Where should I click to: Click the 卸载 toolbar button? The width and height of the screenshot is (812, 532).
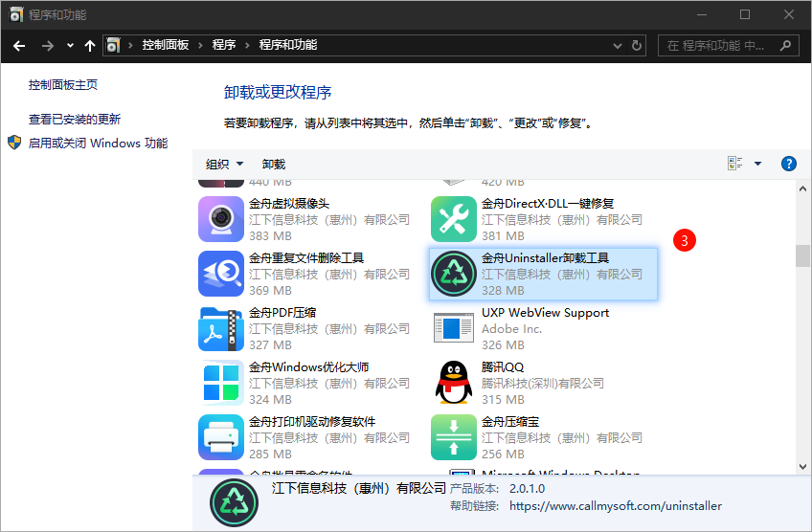pos(274,164)
